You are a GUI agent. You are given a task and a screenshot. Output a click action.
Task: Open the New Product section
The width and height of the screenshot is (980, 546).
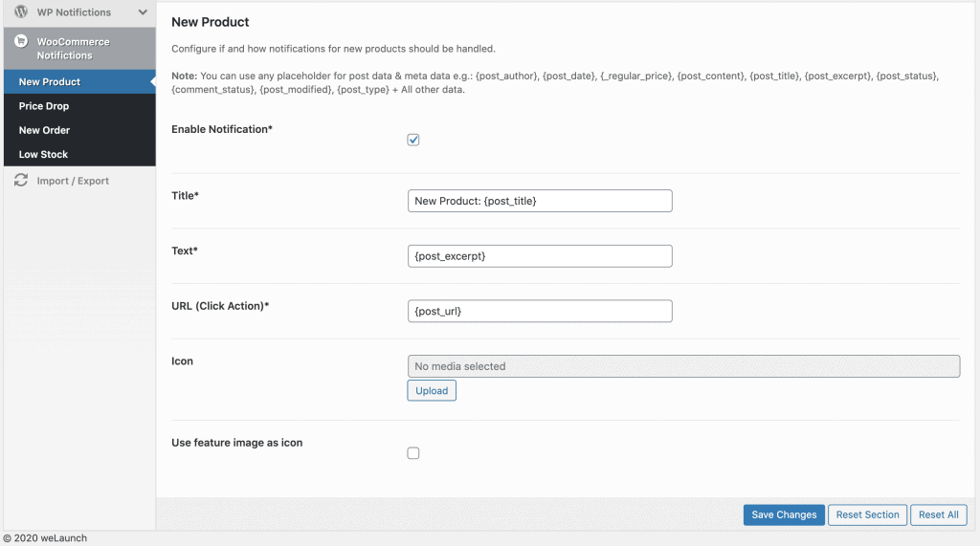pyautogui.click(x=50, y=82)
